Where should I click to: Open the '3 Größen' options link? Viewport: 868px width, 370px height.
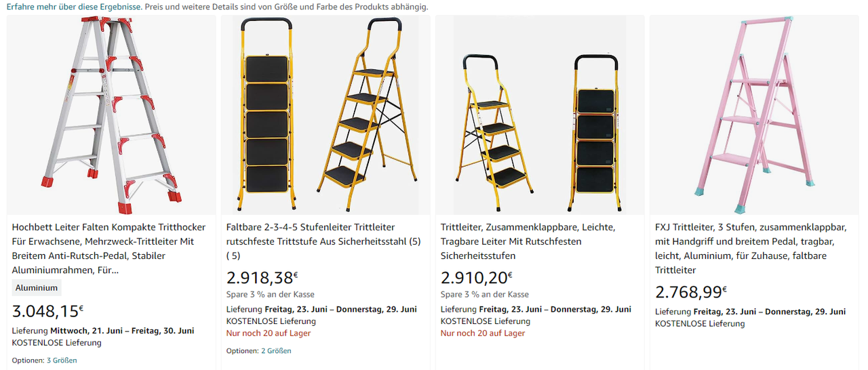62,361
